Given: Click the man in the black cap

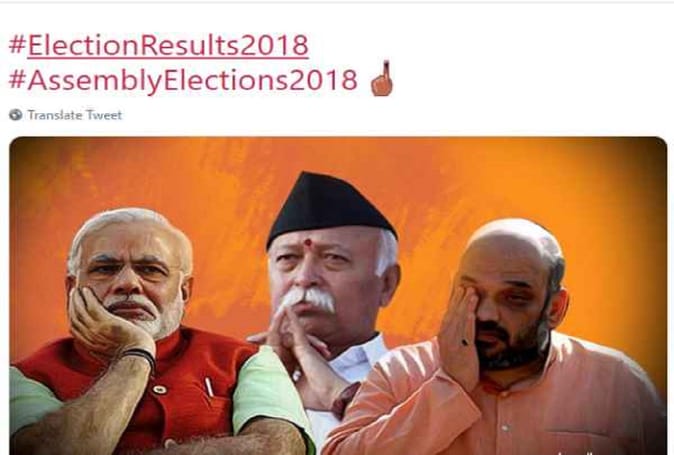Looking at the screenshot, I should tap(329, 275).
